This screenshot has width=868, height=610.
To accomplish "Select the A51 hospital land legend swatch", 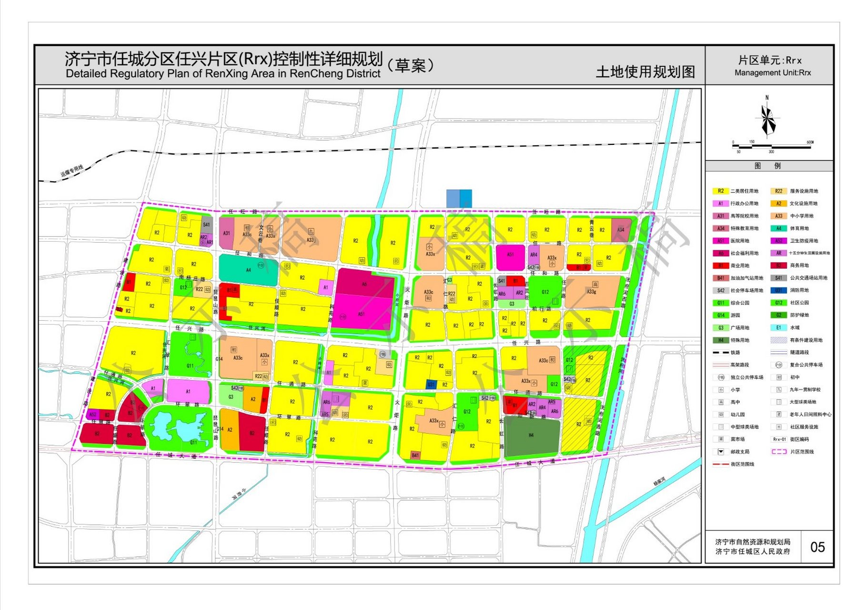I will [721, 241].
